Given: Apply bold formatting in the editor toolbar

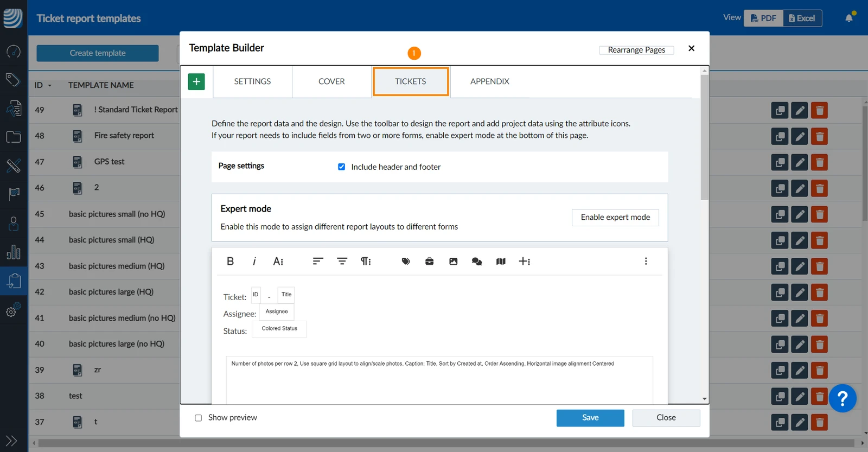Looking at the screenshot, I should [x=230, y=261].
